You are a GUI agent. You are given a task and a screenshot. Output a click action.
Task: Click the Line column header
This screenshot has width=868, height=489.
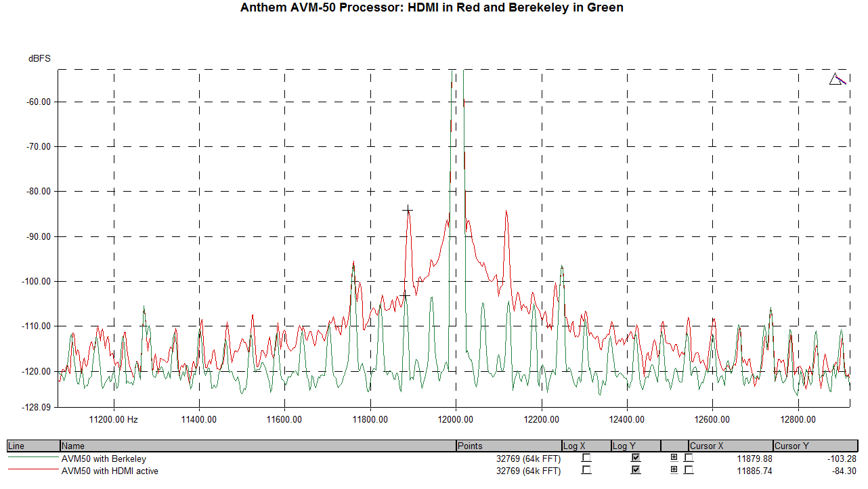[33, 446]
